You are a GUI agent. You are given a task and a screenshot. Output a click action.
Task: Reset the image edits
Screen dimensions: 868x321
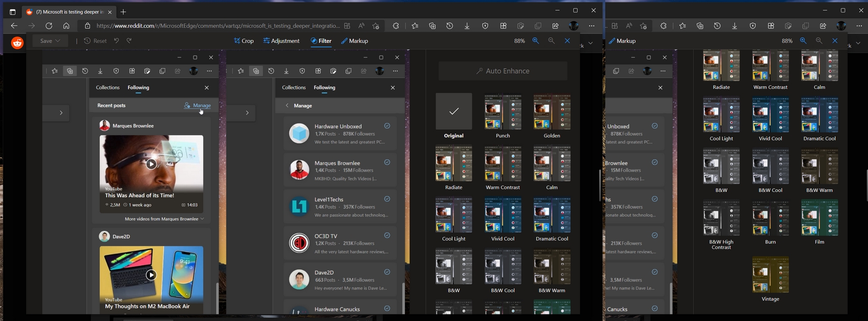95,41
